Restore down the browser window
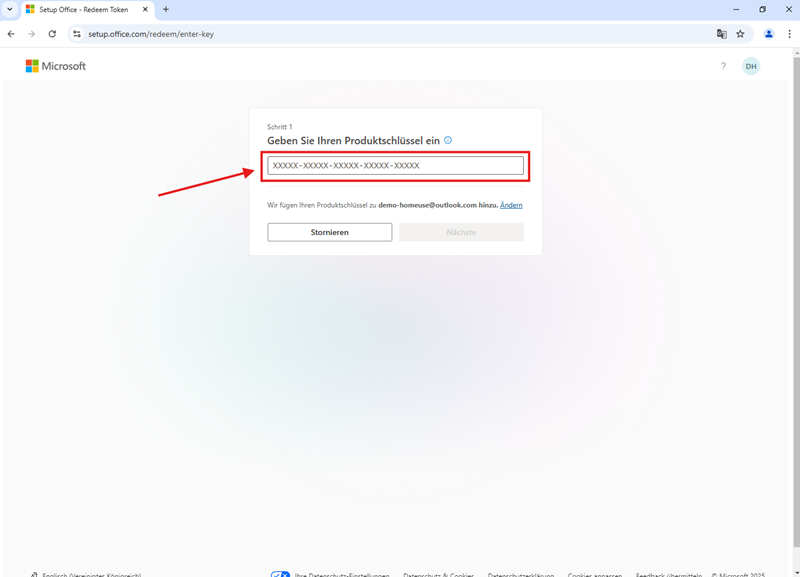Viewport: 800px width, 577px height. click(762, 9)
